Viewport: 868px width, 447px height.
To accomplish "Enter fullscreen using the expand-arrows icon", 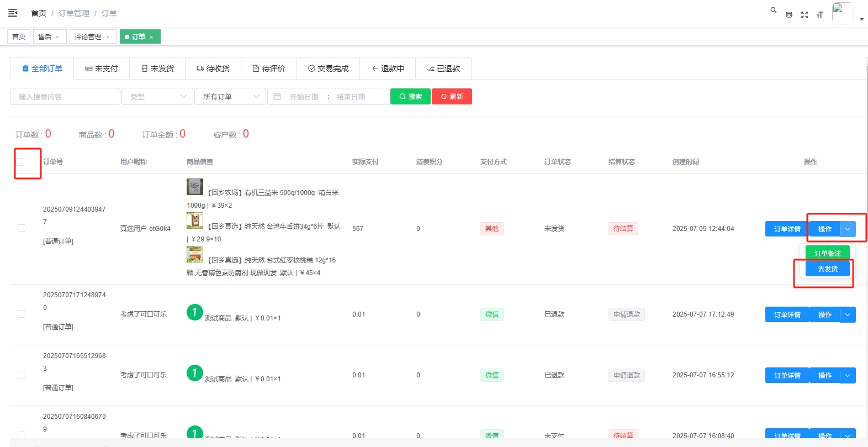I will tap(805, 15).
